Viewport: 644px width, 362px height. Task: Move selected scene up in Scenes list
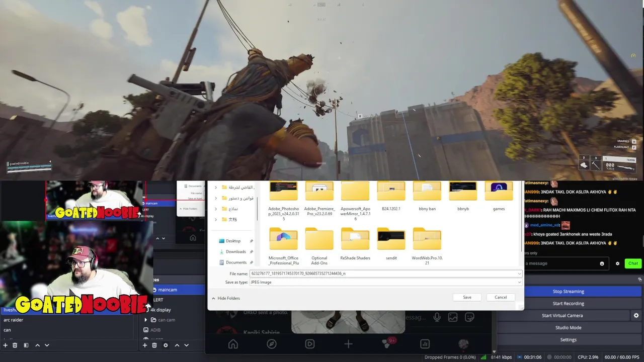point(37,345)
